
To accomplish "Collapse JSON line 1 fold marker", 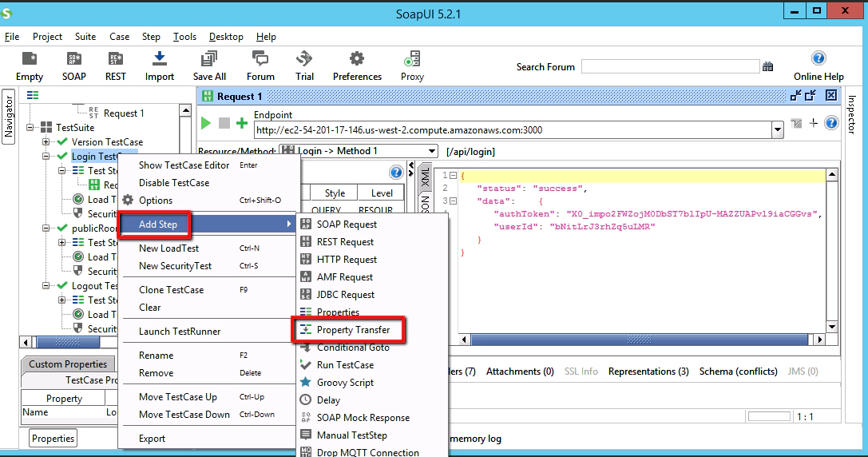I will click(453, 176).
